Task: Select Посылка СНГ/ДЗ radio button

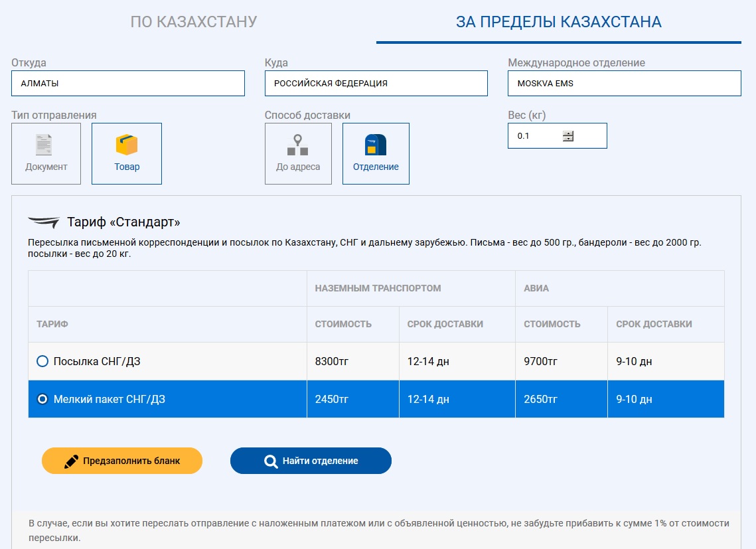Action: coord(42,361)
